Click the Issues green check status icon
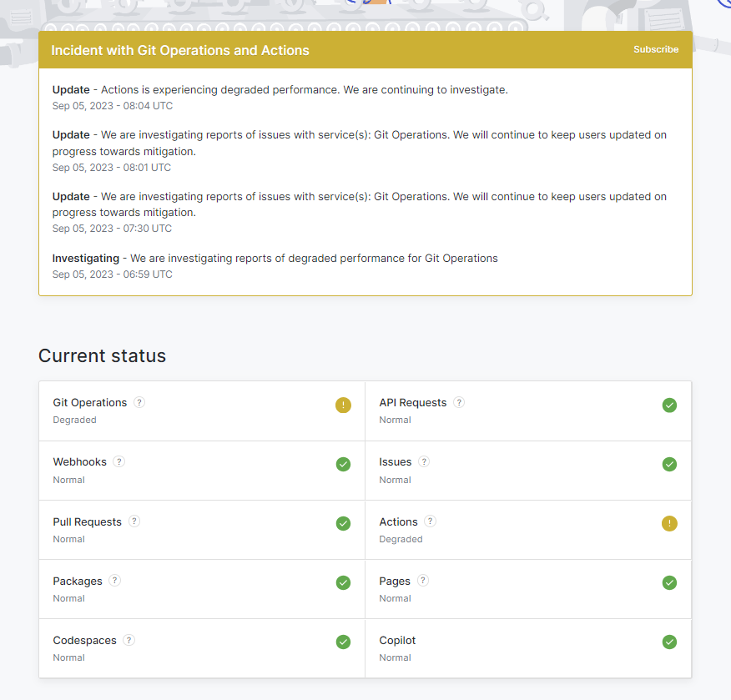The image size is (731, 700). click(x=669, y=464)
